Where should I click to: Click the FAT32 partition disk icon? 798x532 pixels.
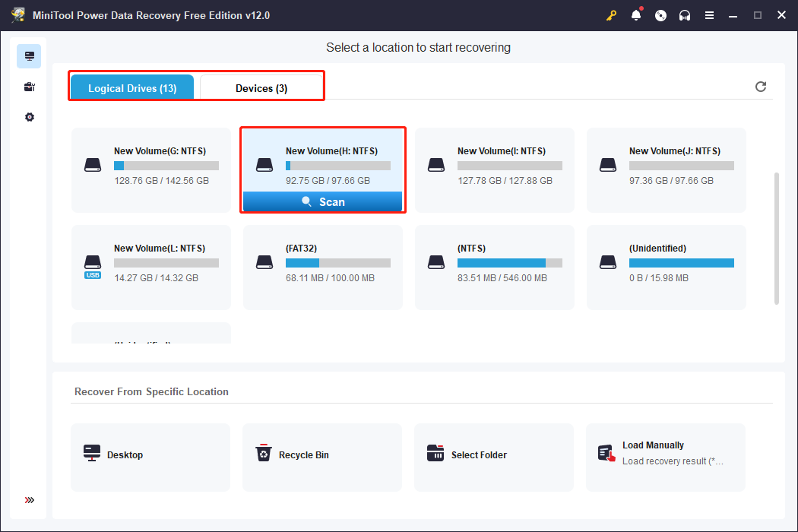[264, 262]
